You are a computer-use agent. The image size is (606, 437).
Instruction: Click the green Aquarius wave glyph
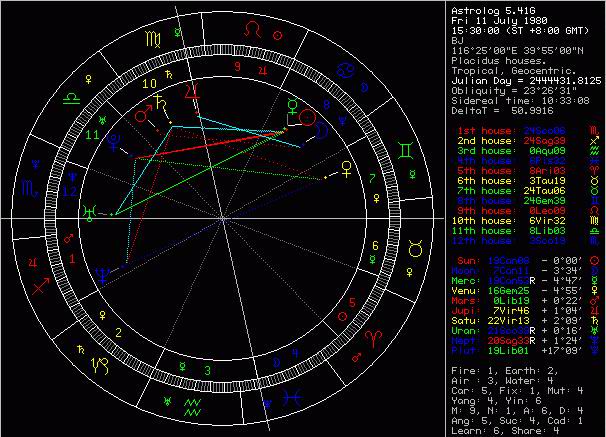pos(192,407)
